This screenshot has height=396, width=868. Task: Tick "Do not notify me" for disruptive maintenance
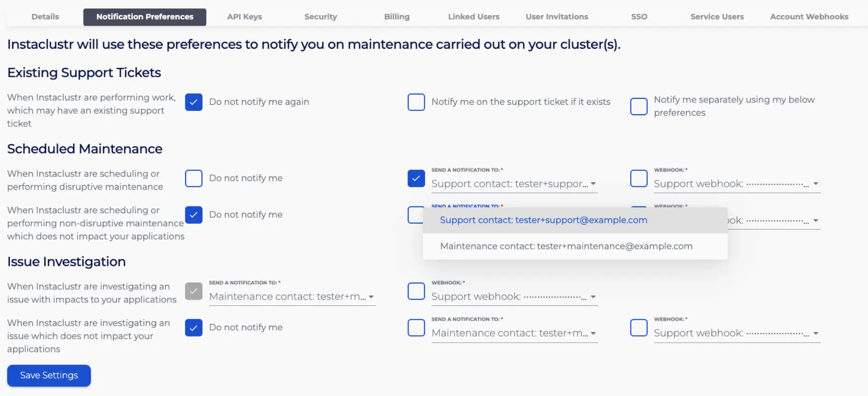point(194,178)
